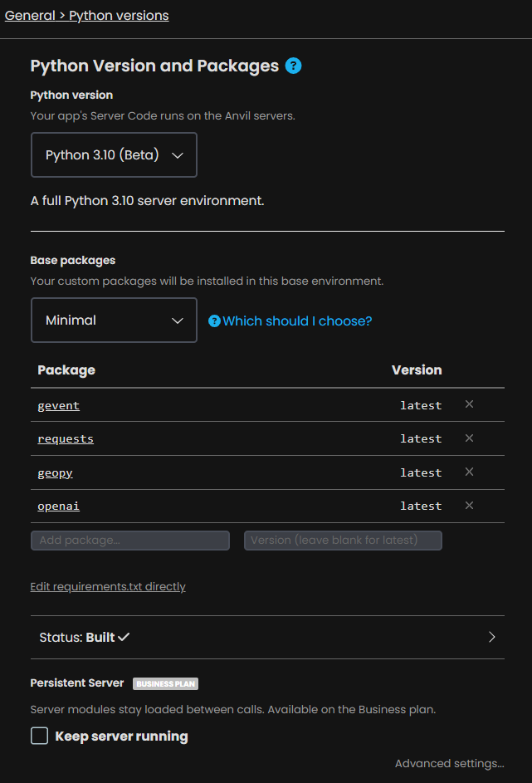The width and height of the screenshot is (532, 783).
Task: Click the Python versions breadcrumb item
Action: [x=119, y=16]
